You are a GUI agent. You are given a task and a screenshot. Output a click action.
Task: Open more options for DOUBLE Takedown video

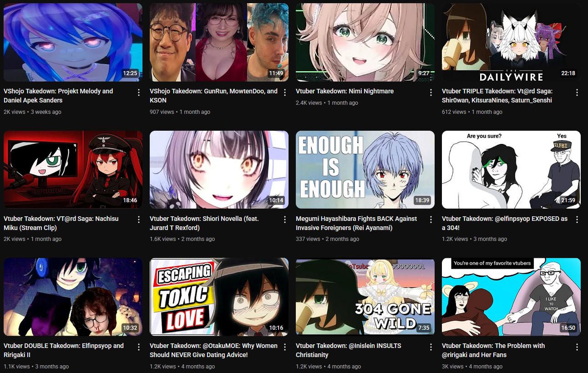[x=139, y=347]
